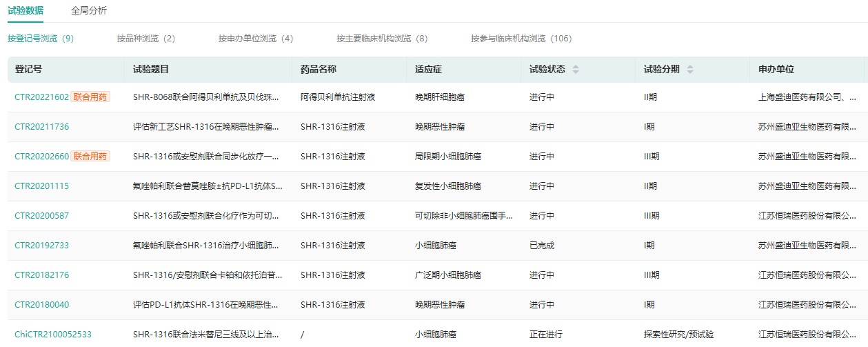The image size is (868, 347).
Task: Select 按登记号浏览 (9) view
Action: click(41, 39)
